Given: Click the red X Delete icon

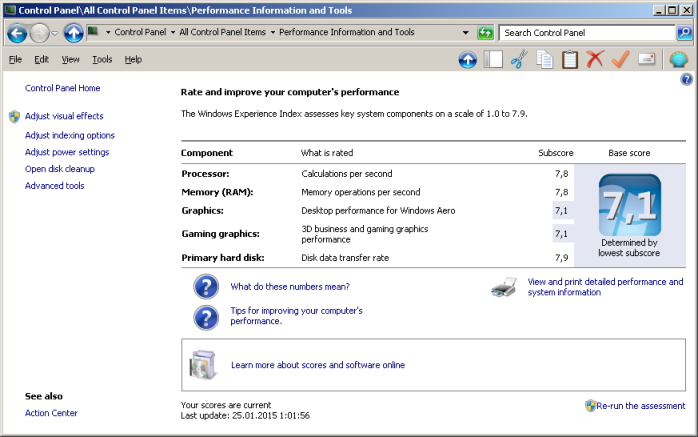Looking at the screenshot, I should tap(595, 59).
